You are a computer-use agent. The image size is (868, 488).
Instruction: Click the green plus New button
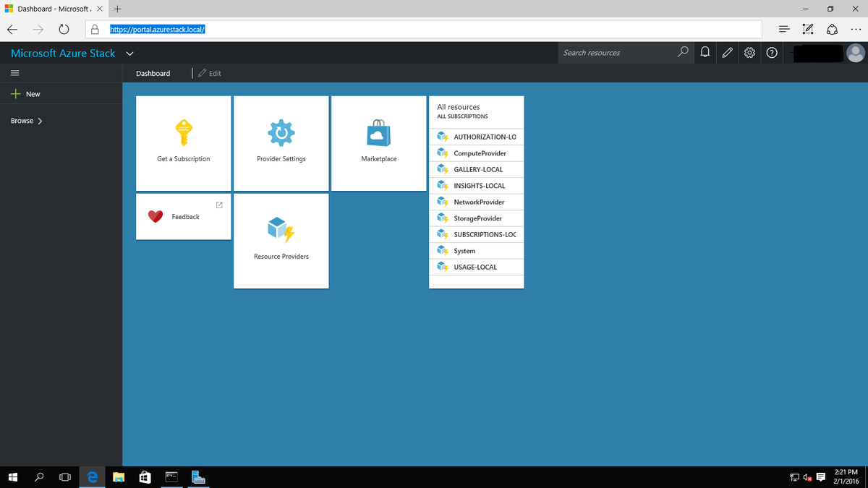tap(25, 94)
